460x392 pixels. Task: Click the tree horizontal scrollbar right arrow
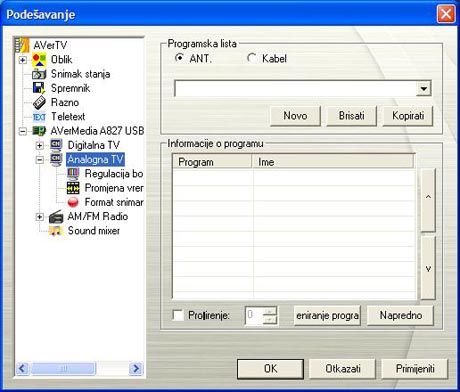(x=136, y=368)
